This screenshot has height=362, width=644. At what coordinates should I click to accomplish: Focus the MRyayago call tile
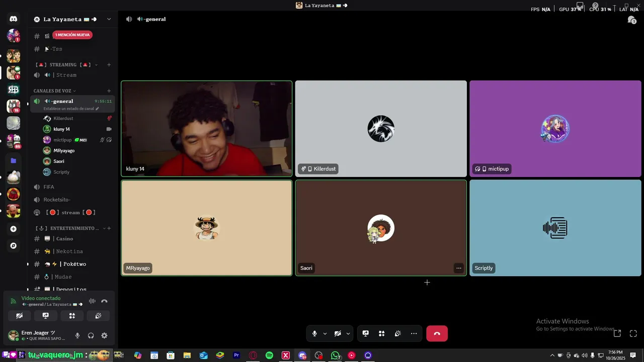[206, 228]
